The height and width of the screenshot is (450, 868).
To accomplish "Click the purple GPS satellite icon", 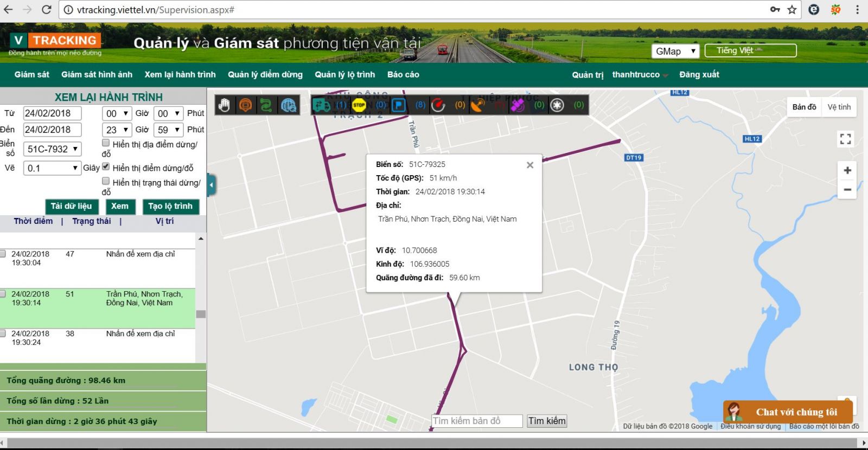I will [x=518, y=105].
